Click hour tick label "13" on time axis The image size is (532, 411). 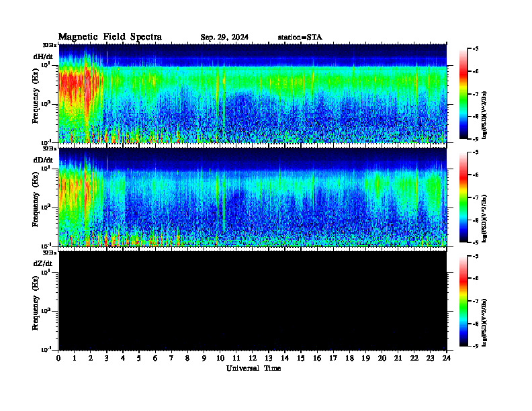[x=269, y=359]
